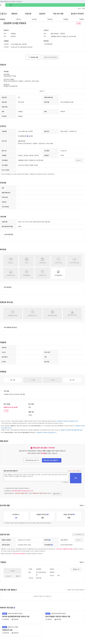This screenshot has width=85, height=644.
Task: Click the 필기 selection step box
Action: (52, 380)
